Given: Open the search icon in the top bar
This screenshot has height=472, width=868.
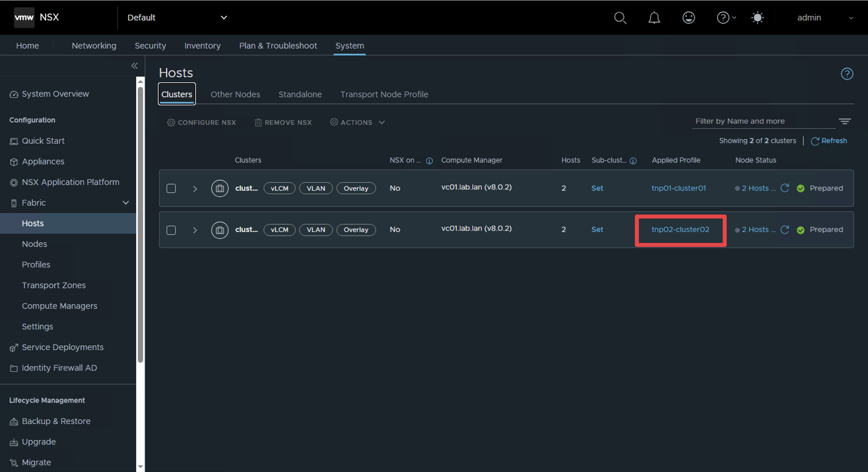Looking at the screenshot, I should click(x=620, y=18).
